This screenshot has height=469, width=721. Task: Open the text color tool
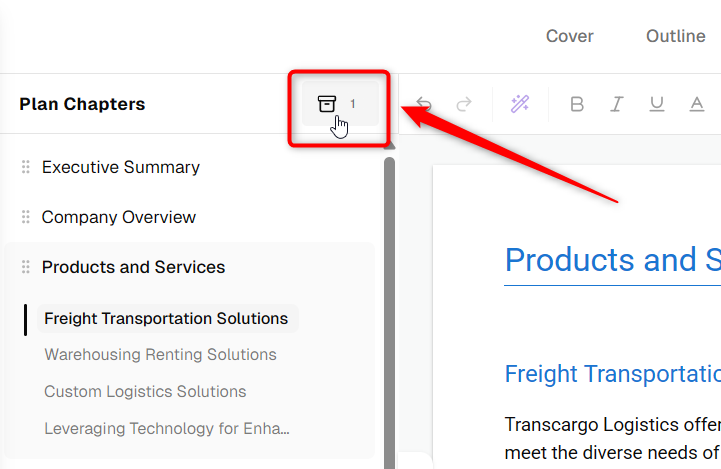[x=697, y=104]
